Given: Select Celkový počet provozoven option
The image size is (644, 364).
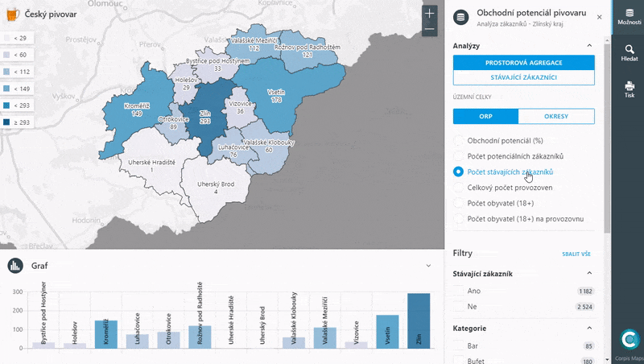Looking at the screenshot, I should 458,188.
